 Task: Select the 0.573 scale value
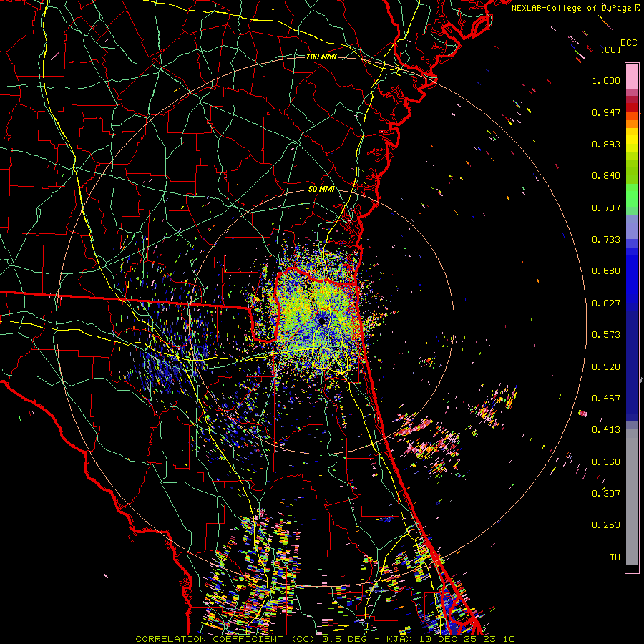click(606, 335)
